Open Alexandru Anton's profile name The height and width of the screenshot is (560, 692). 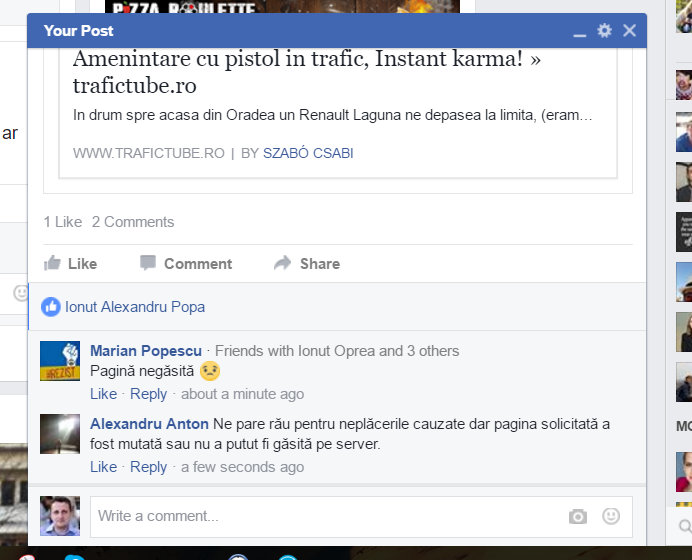(149, 424)
